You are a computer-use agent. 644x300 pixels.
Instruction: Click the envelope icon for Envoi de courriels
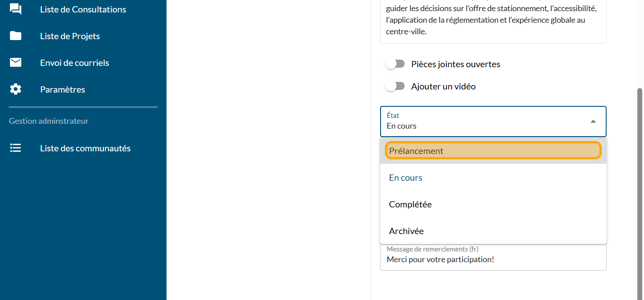[16, 63]
